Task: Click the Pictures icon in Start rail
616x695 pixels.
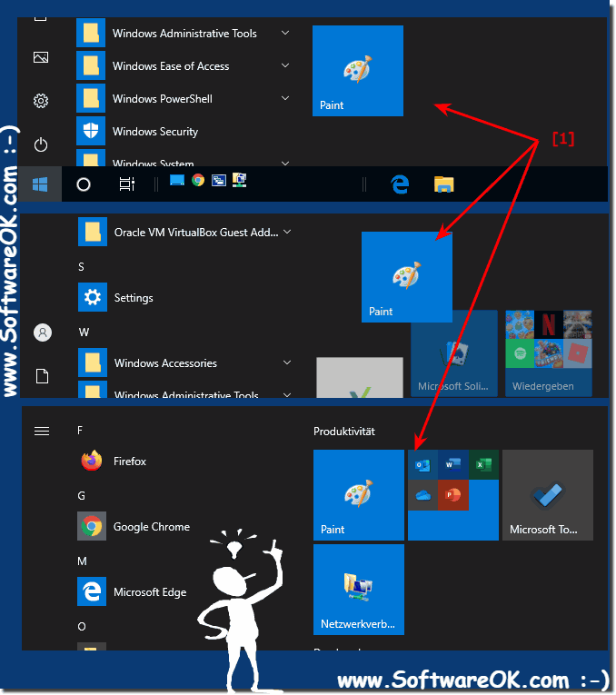Action: (41, 57)
